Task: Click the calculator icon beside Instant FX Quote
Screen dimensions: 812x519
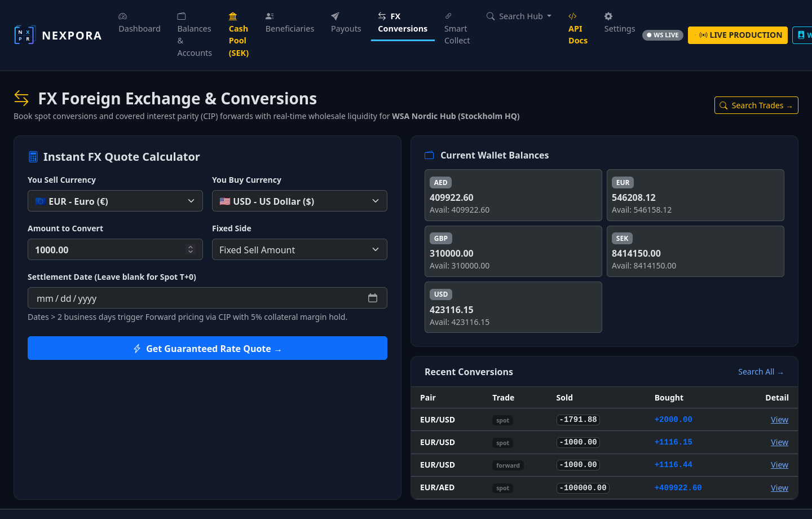Action: (x=33, y=157)
